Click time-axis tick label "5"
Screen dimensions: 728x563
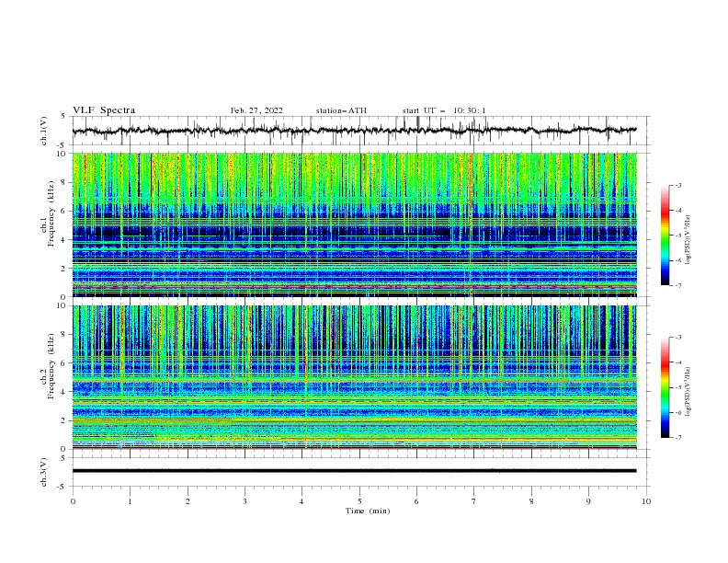click(x=359, y=501)
